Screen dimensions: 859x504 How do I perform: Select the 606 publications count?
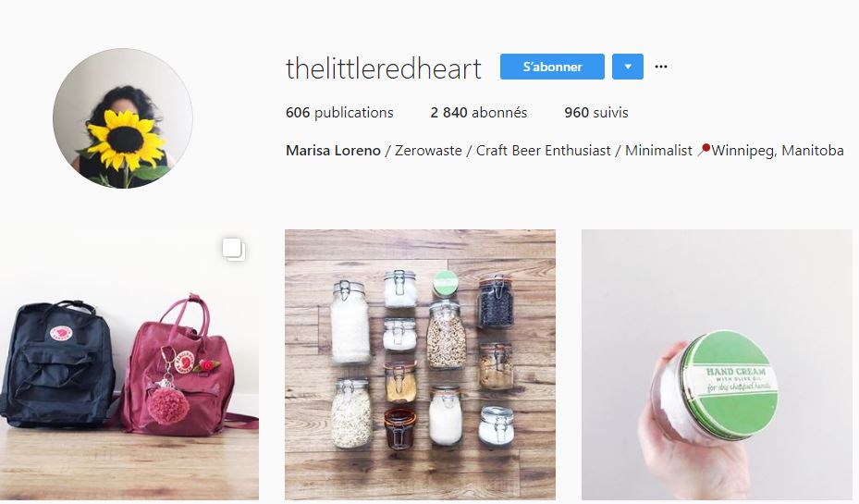(339, 113)
